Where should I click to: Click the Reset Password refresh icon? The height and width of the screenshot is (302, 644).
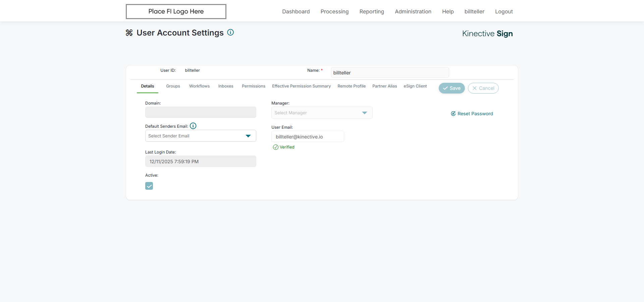coord(453,114)
